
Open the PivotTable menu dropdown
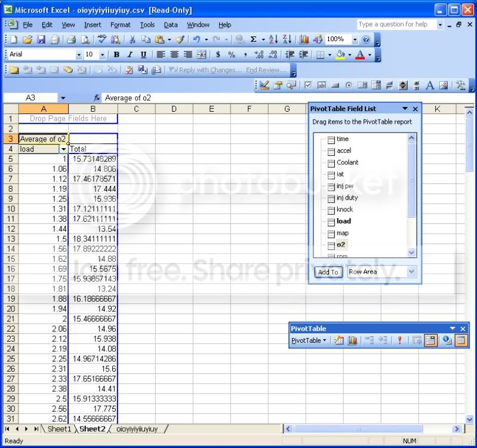click(x=309, y=340)
